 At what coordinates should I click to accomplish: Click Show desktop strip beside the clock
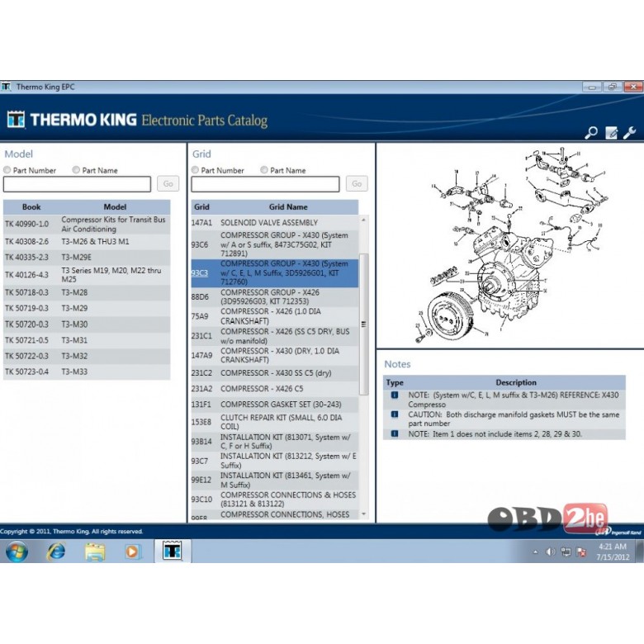click(640, 552)
